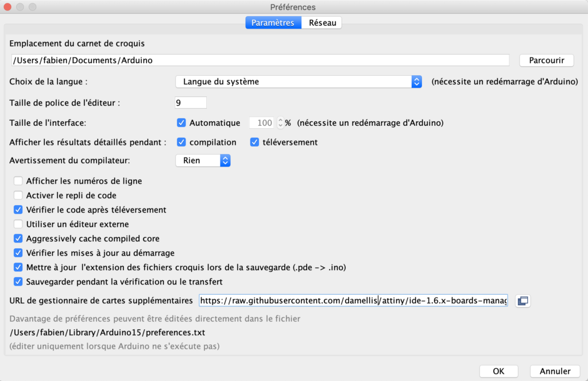The width and height of the screenshot is (588, 381).
Task: Toggle the 'Automatique' interface size checkbox
Action: point(181,122)
